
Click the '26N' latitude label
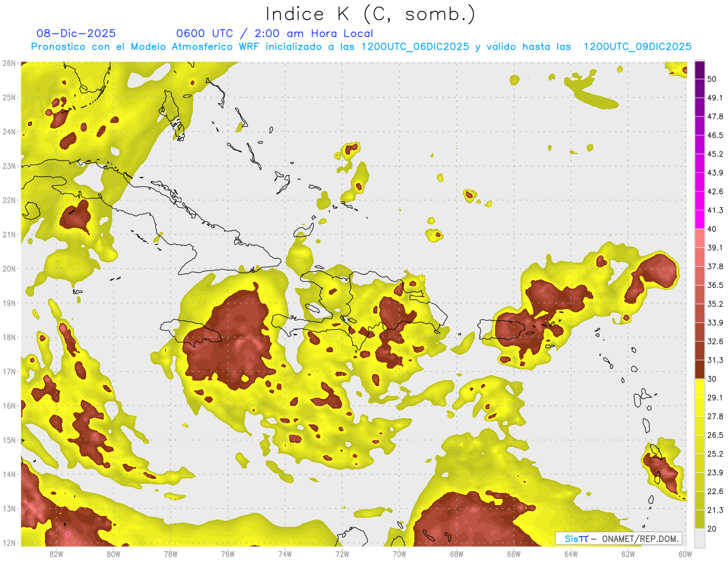tap(8, 63)
